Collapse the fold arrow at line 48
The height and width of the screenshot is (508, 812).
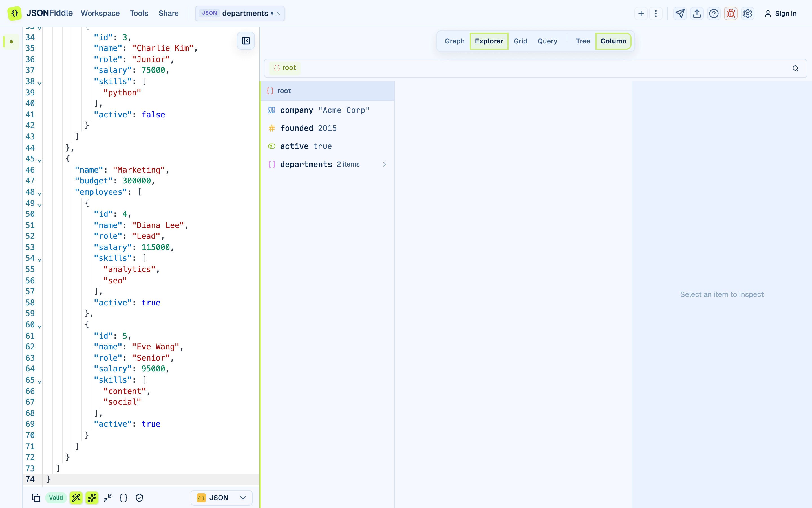(x=39, y=194)
